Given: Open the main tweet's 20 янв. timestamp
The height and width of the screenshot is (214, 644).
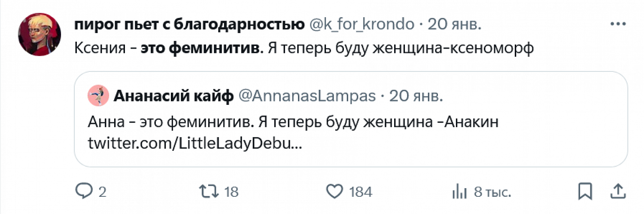Looking at the screenshot, I should click(455, 25).
